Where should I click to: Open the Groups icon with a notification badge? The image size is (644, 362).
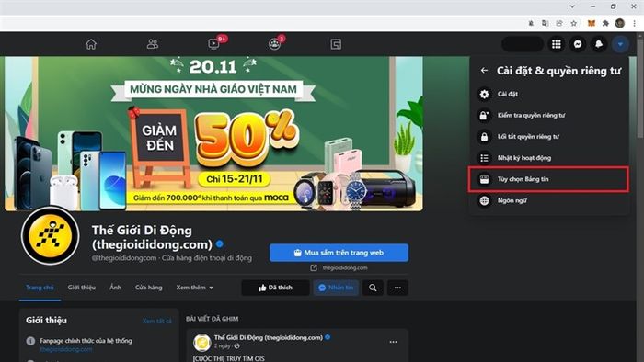[274, 44]
